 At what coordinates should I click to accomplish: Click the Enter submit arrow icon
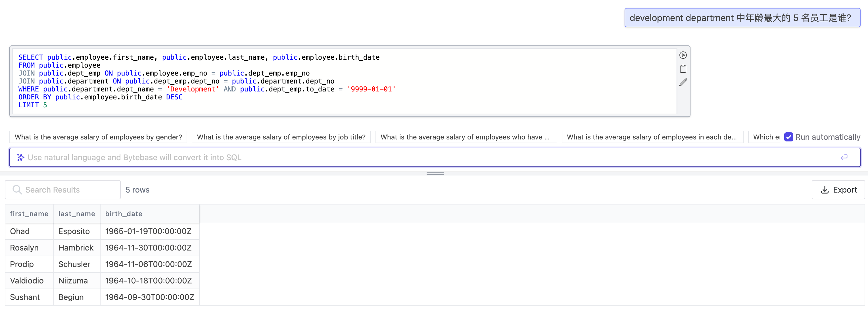(844, 157)
